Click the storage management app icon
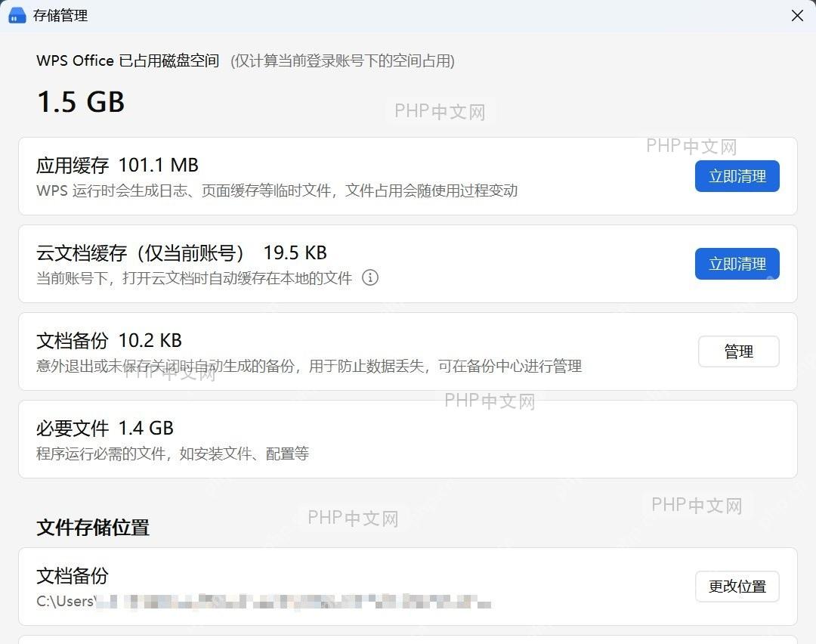The width and height of the screenshot is (816, 644). (x=17, y=16)
